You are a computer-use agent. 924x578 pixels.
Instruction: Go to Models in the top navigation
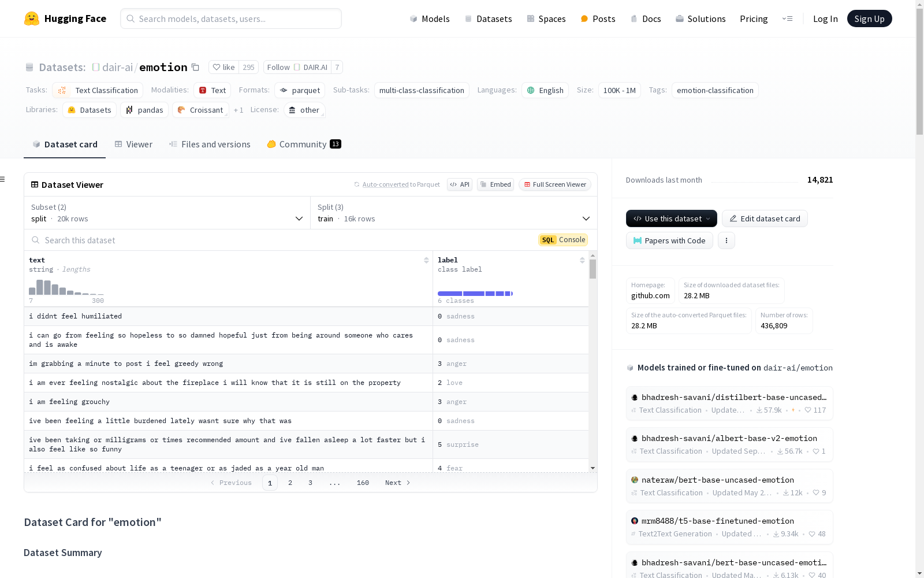pos(430,18)
